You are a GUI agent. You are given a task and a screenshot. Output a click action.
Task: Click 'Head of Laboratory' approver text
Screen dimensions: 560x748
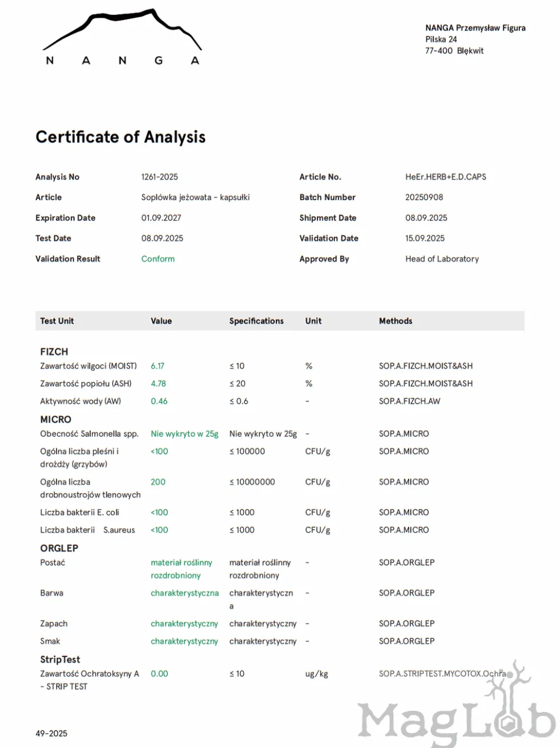pos(442,259)
